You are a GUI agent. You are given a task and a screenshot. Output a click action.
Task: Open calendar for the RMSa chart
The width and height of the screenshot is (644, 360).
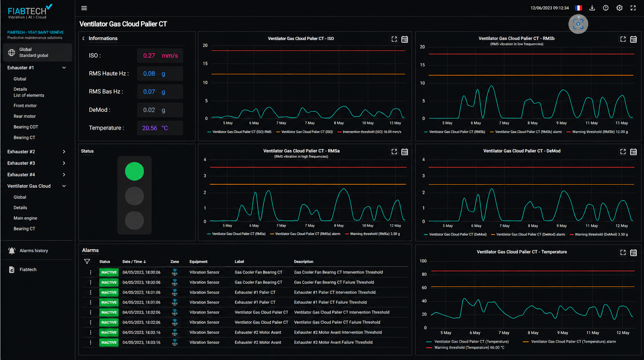click(x=405, y=152)
